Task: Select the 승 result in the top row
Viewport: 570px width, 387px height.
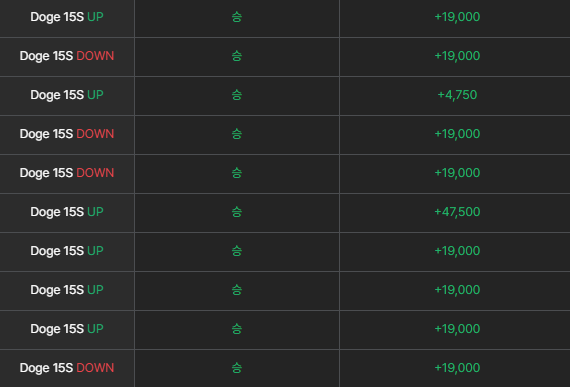Action: (x=237, y=17)
